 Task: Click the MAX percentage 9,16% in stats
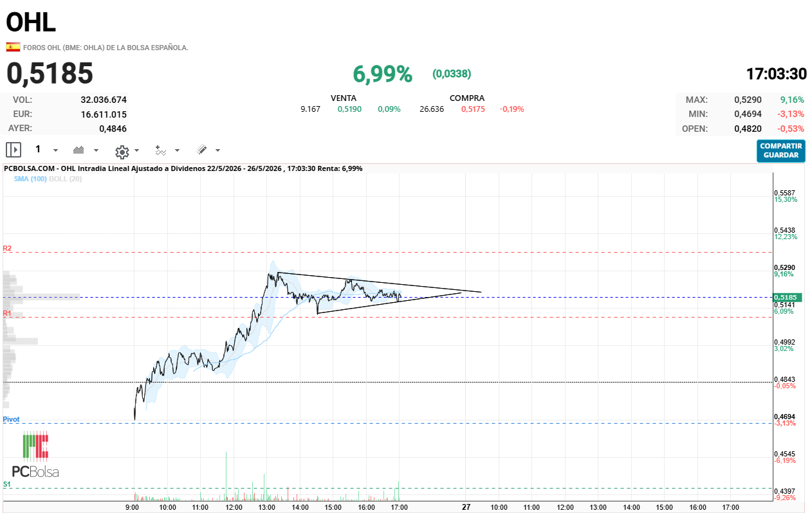tap(792, 100)
